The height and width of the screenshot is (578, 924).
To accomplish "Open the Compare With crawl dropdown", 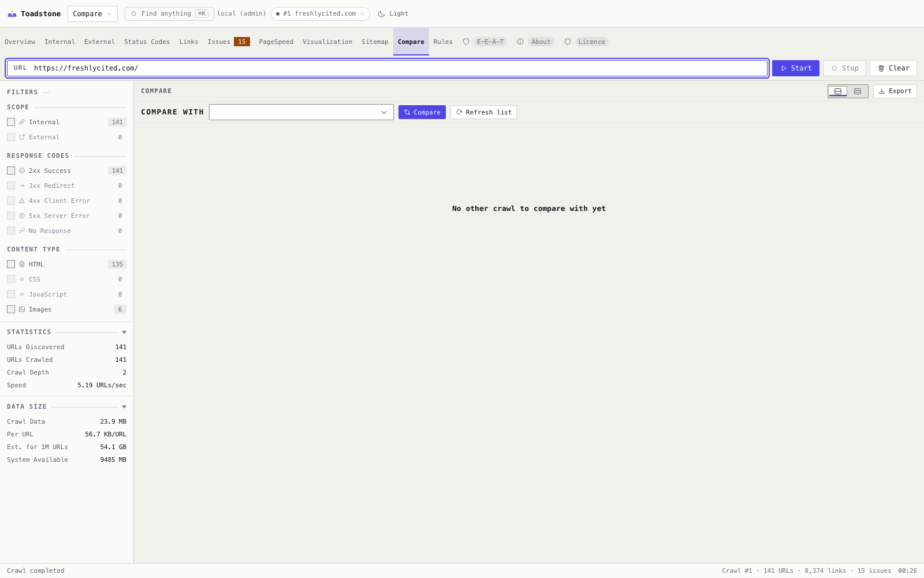I will pos(301,112).
